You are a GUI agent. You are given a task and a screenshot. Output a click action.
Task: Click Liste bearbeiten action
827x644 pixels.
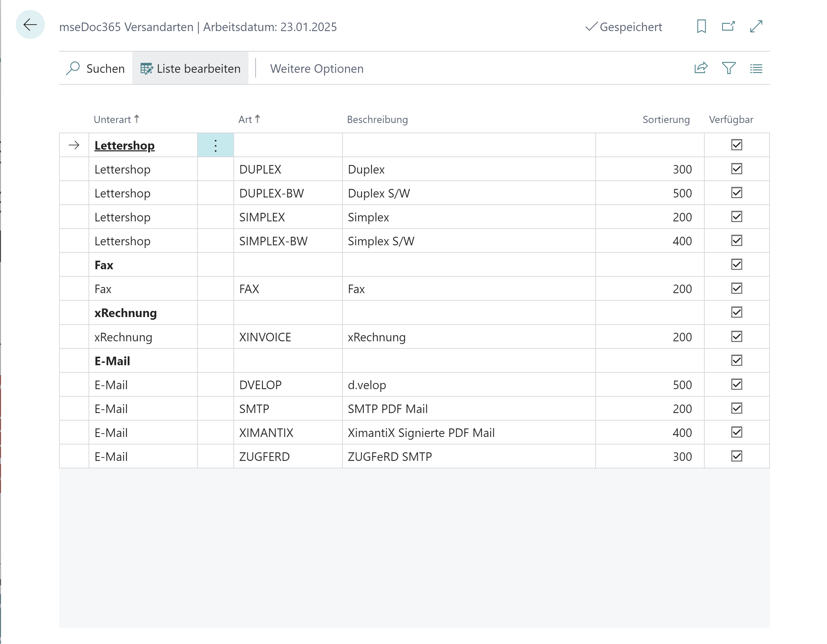point(190,69)
